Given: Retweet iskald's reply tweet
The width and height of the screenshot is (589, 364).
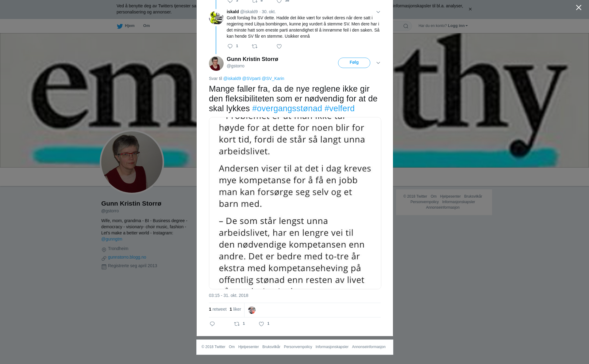Looking at the screenshot, I should 255,46.
